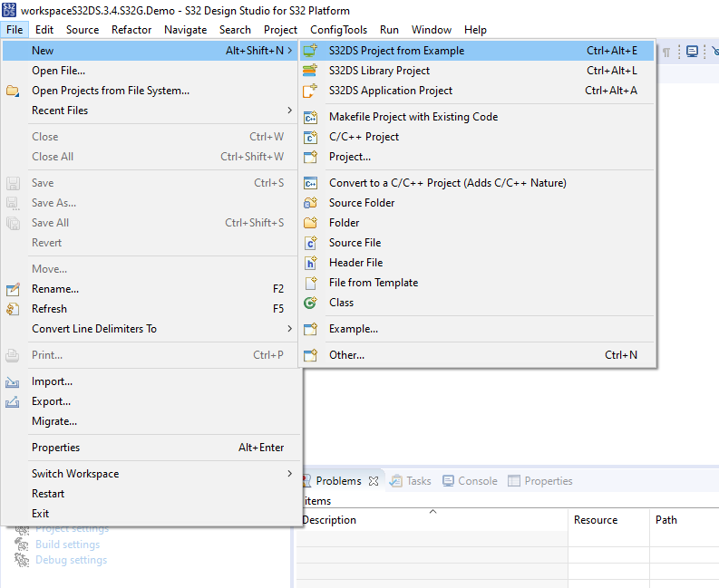719x588 pixels.
Task: Click the Source Folder icon
Action: coord(310,203)
